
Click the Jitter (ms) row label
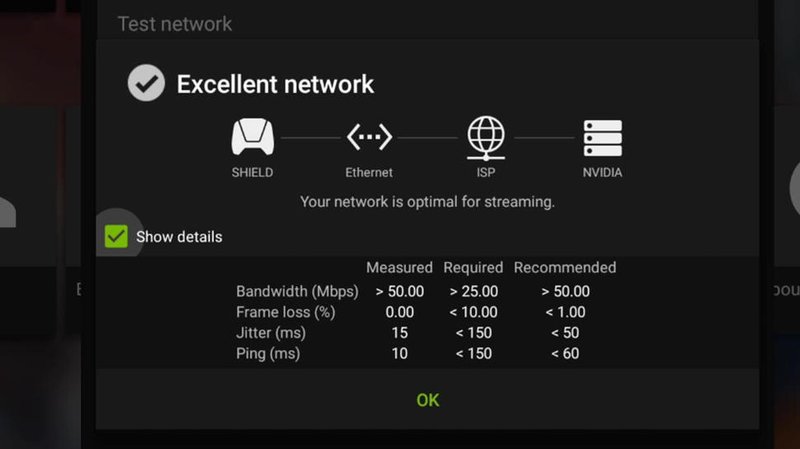click(271, 333)
